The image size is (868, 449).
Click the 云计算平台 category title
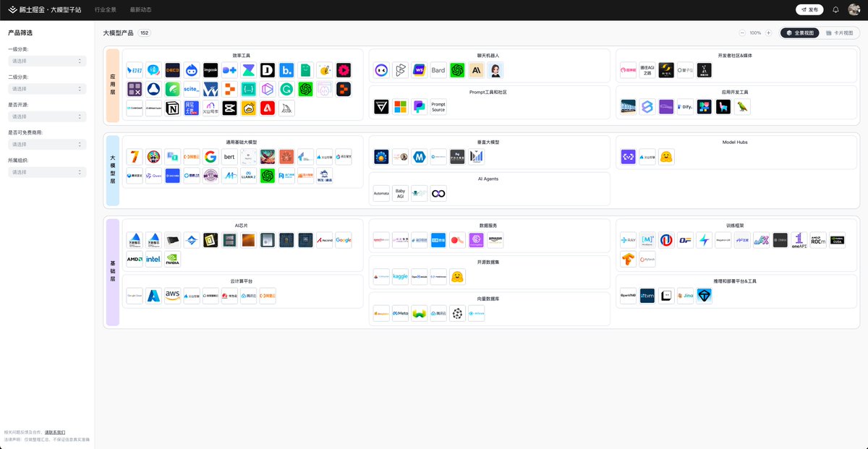click(242, 281)
